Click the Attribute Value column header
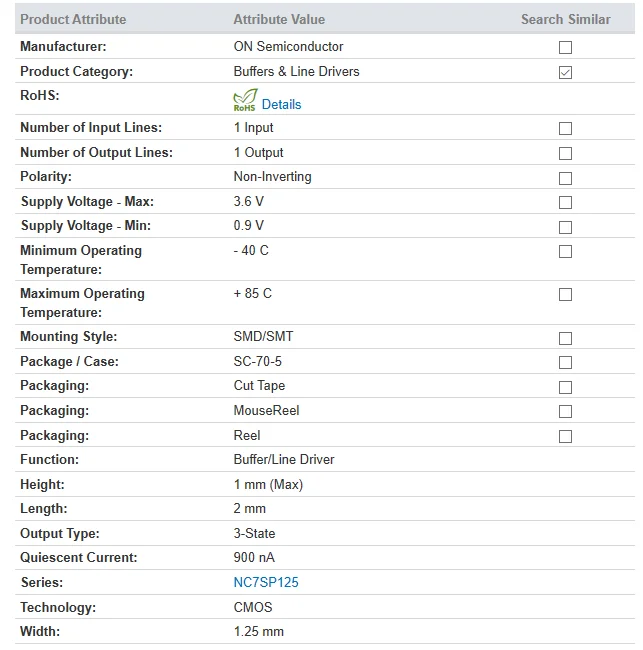 click(279, 19)
